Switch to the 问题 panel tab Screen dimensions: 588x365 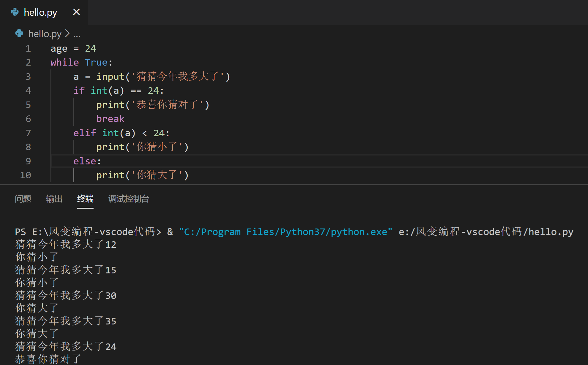[x=23, y=199]
